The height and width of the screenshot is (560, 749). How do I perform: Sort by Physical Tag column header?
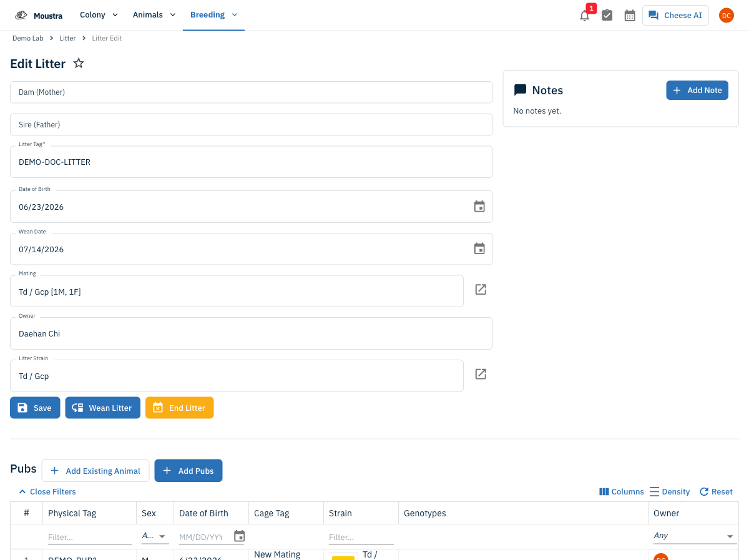click(x=89, y=513)
